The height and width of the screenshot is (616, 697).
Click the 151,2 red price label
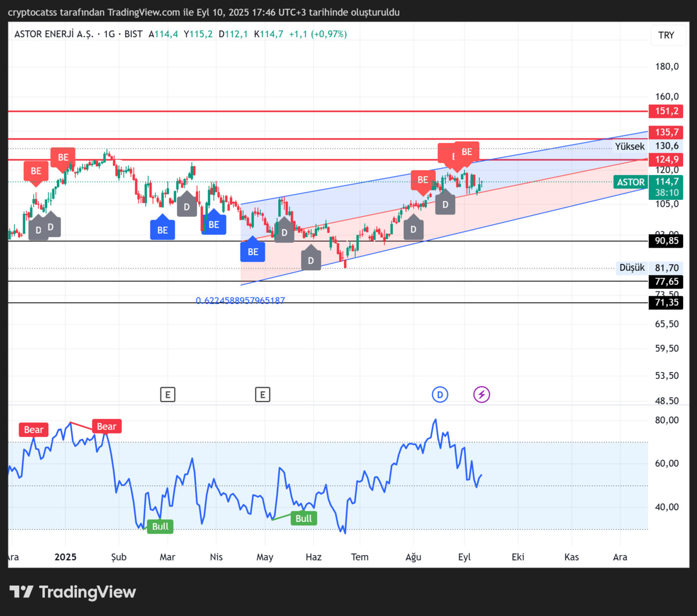pyautogui.click(x=666, y=110)
